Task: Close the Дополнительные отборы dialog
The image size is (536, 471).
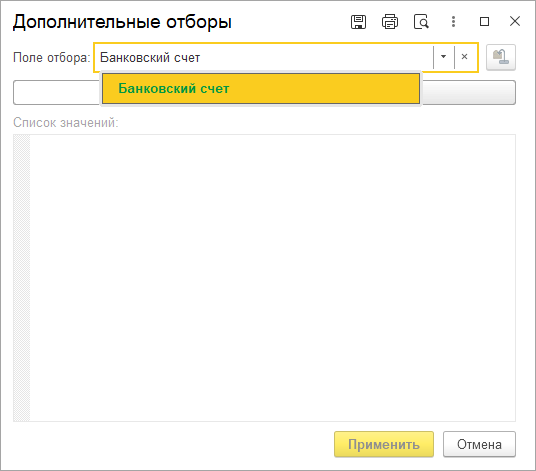Action: point(515,21)
